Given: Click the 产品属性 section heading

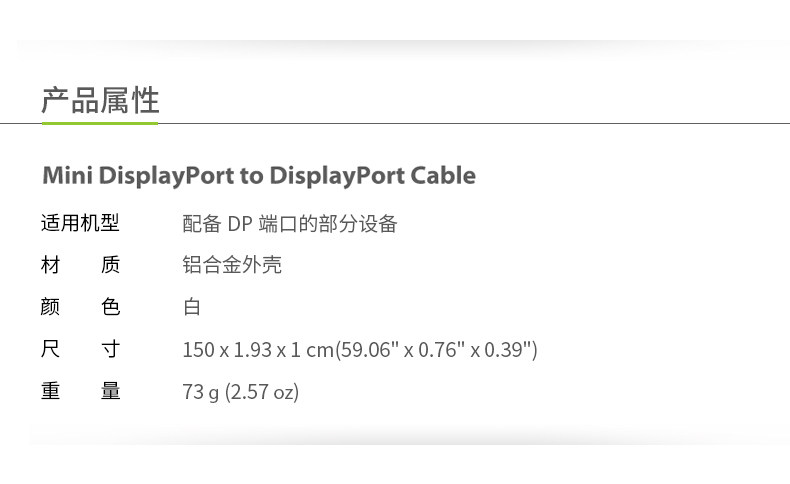Looking at the screenshot, I should (x=100, y=101).
